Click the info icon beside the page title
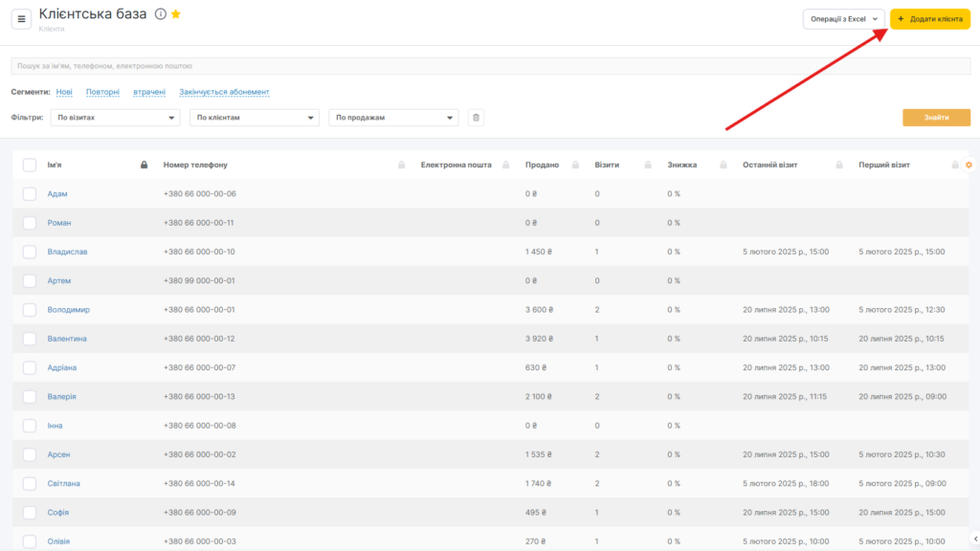 [160, 14]
